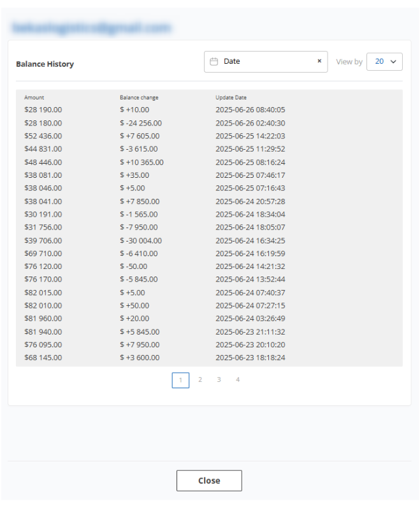
Task: Click the Update Date column header
Action: [x=230, y=98]
